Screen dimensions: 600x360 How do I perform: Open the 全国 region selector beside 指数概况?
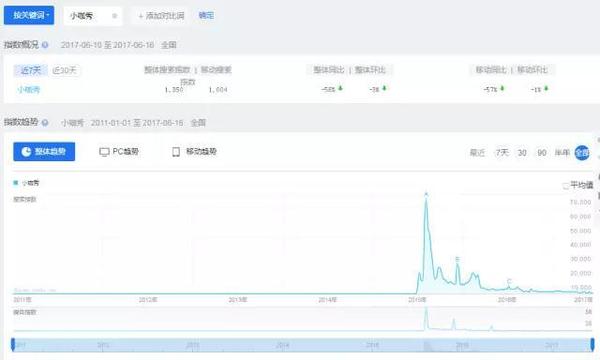pos(169,45)
